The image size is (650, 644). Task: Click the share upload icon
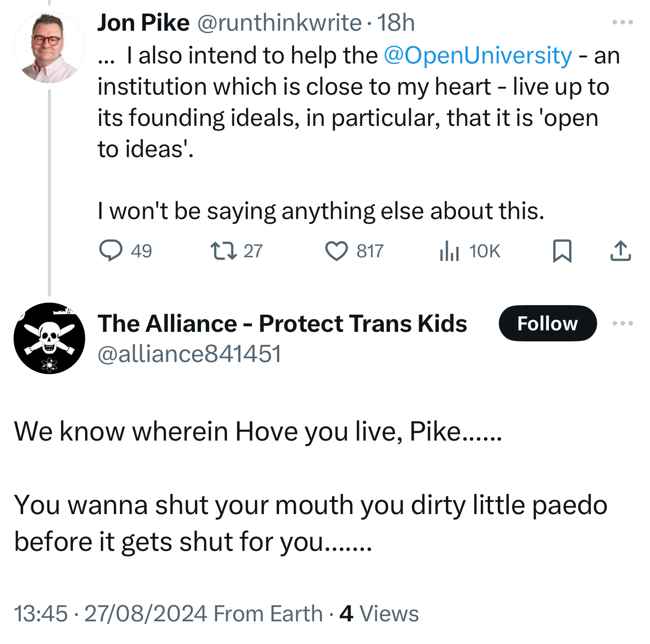620,251
